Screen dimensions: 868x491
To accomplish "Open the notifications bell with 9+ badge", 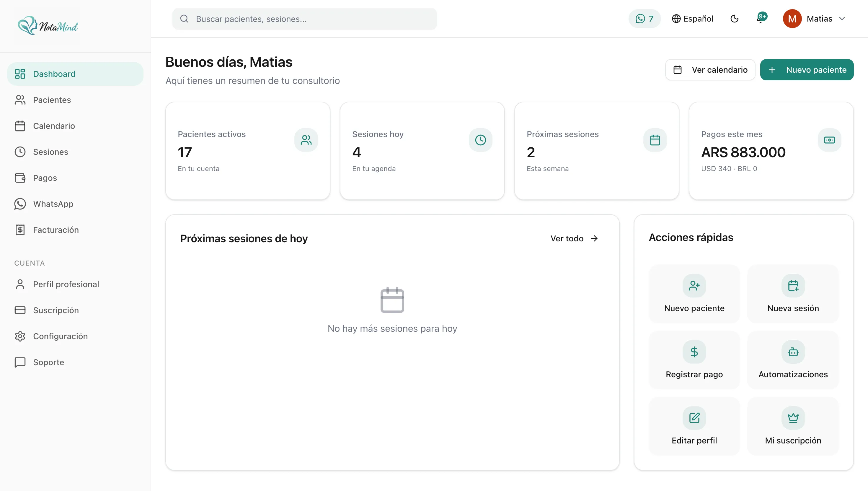I will tap(761, 18).
